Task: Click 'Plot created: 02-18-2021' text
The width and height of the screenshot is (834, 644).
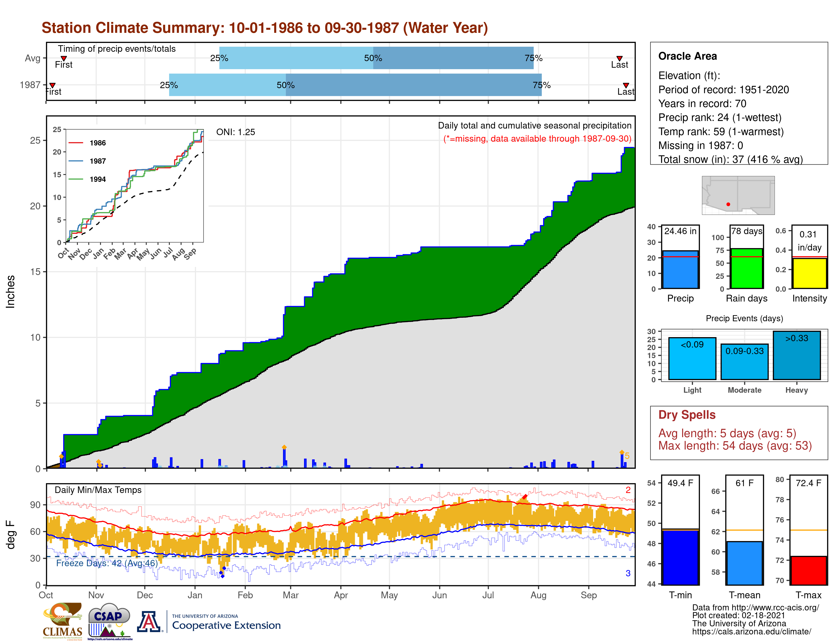Action: [x=738, y=615]
